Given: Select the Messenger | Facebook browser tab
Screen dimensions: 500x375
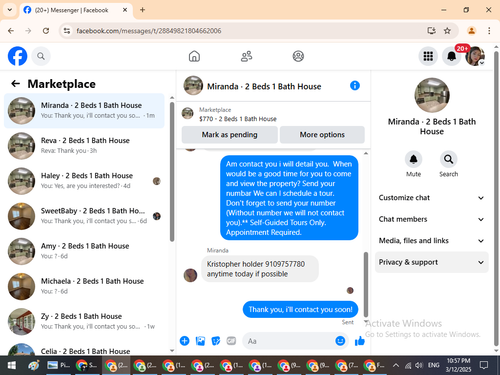Looking at the screenshot, I should [x=76, y=10].
